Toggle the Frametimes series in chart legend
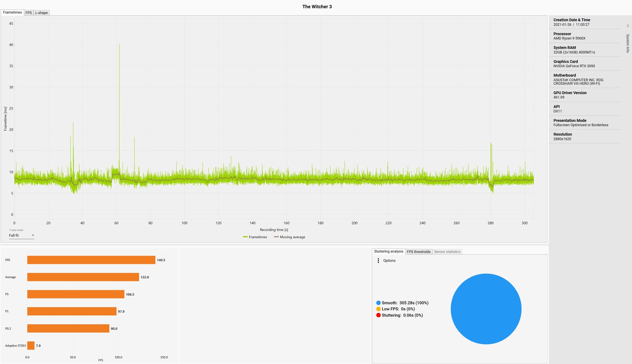The height and width of the screenshot is (364, 632). (x=255, y=237)
